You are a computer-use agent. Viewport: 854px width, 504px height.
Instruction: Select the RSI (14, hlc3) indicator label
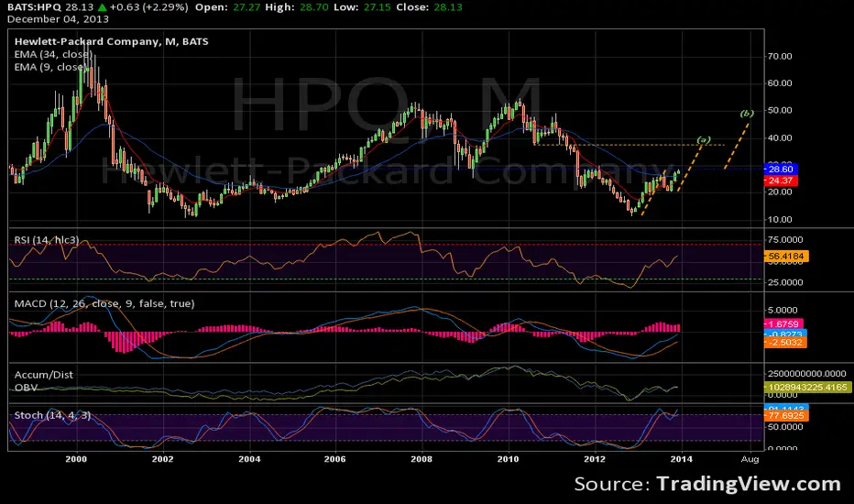point(47,240)
